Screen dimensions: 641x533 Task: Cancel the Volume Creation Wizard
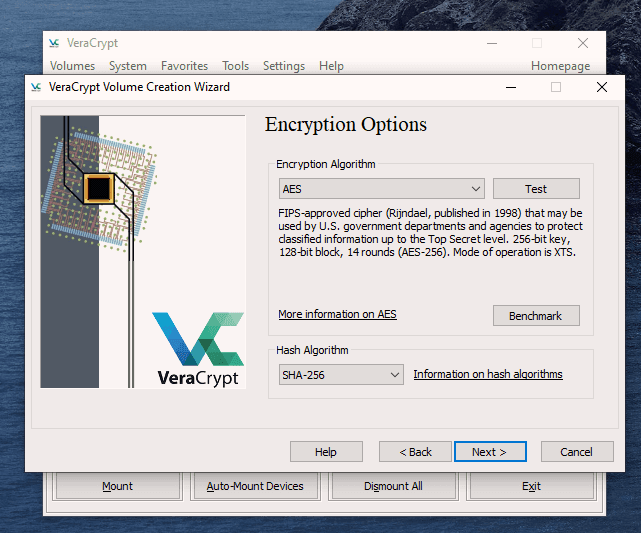(577, 452)
